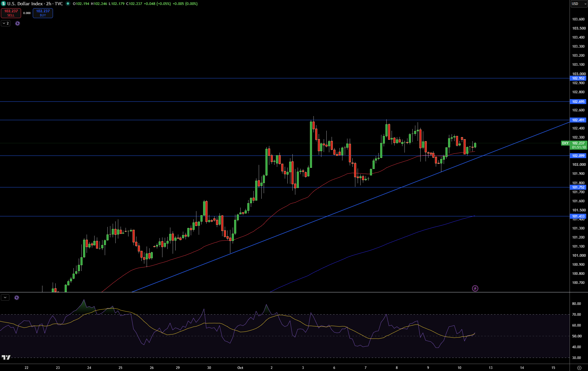Click the purple refresh icon in RSI pane
Image resolution: width=588 pixels, height=371 pixels.
pos(17,298)
